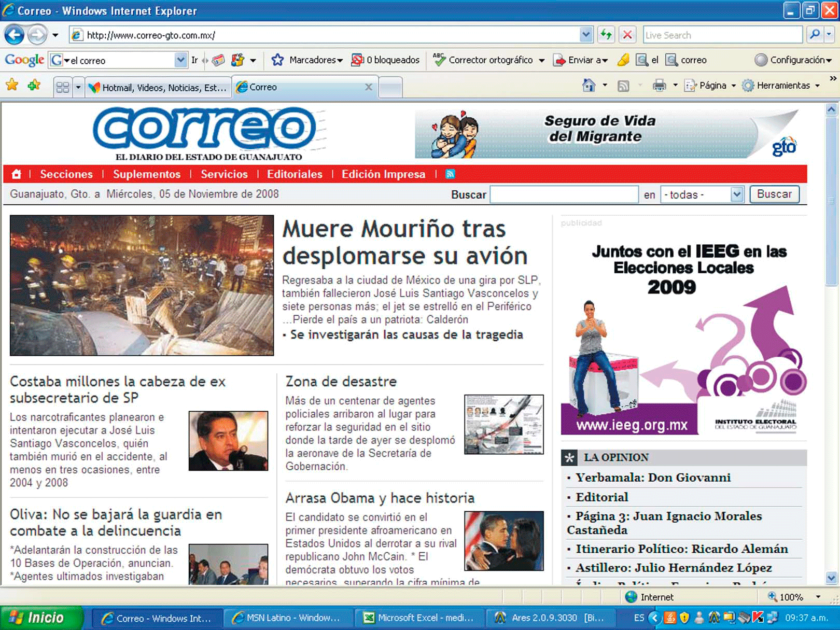Image resolution: width=840 pixels, height=630 pixels.
Task: Open the Página menu
Action: [710, 86]
